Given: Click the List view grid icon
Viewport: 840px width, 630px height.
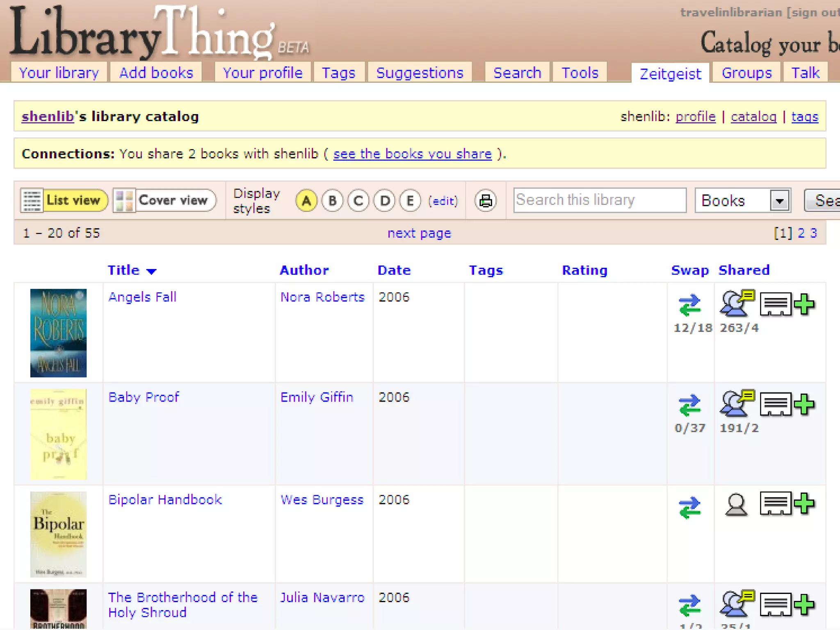Looking at the screenshot, I should pos(32,201).
